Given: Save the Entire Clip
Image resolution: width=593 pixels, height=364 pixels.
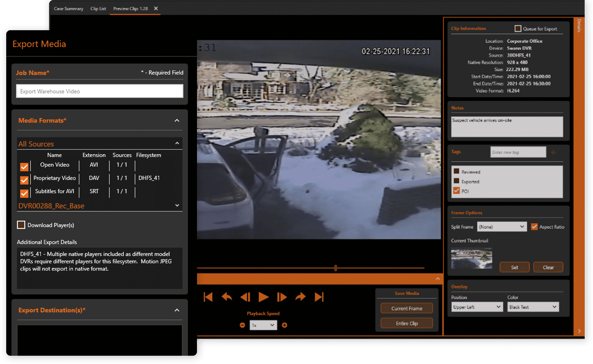Looking at the screenshot, I should click(406, 323).
